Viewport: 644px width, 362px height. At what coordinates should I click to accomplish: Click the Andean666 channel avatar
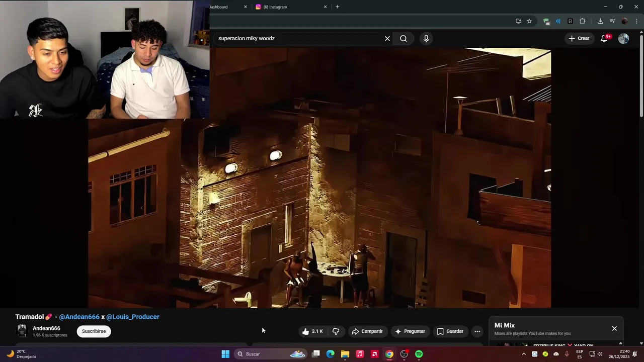[22, 331]
